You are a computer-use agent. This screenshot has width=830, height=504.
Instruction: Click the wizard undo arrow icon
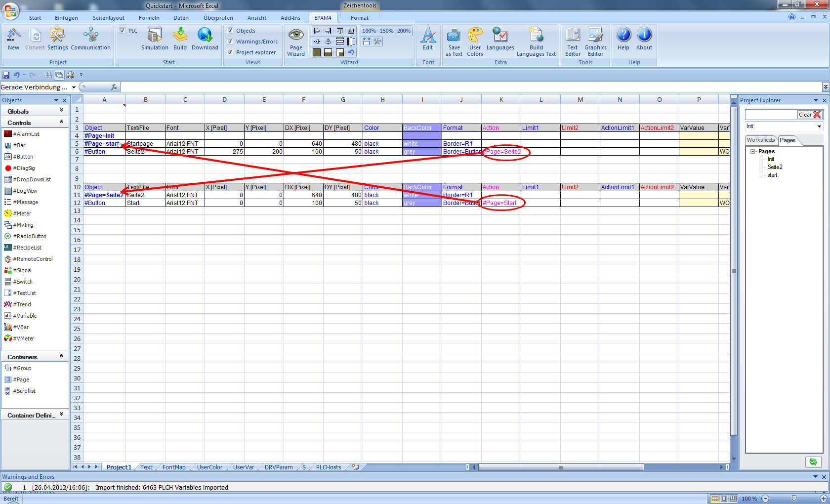[351, 52]
